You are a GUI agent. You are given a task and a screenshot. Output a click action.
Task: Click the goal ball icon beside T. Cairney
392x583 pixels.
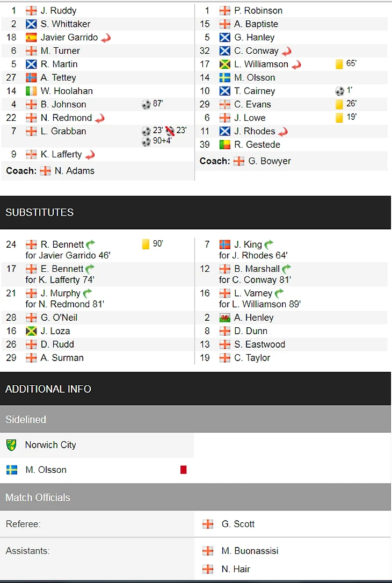point(339,91)
